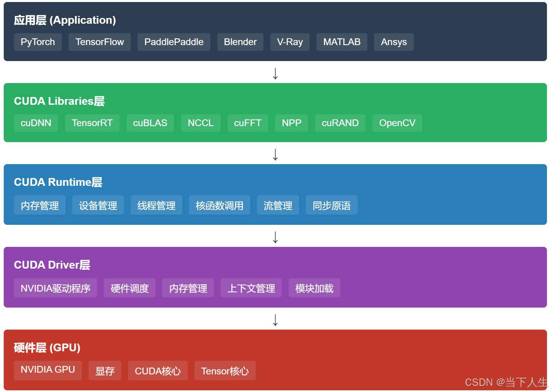Viewport: 550px width, 392px height.
Task: Click the Tensor核心 chip
Action: tap(225, 371)
